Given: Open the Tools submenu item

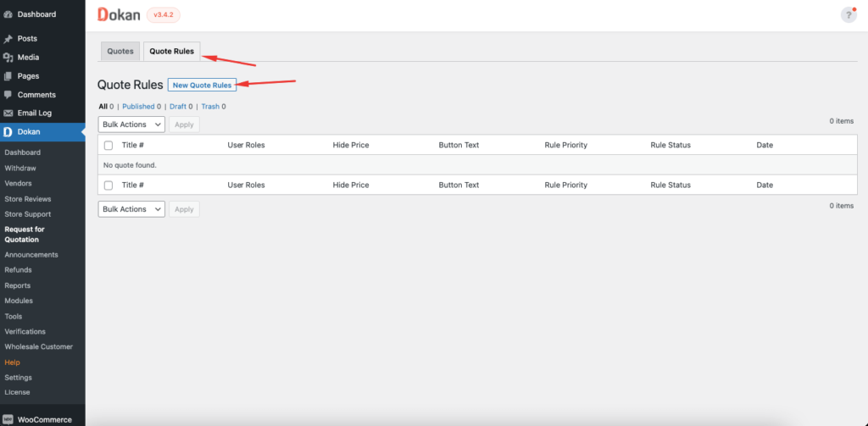Looking at the screenshot, I should pyautogui.click(x=14, y=317).
